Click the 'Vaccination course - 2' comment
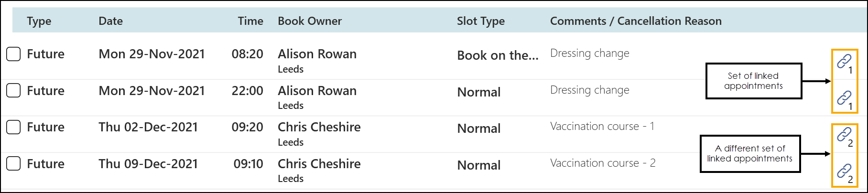 (x=603, y=163)
